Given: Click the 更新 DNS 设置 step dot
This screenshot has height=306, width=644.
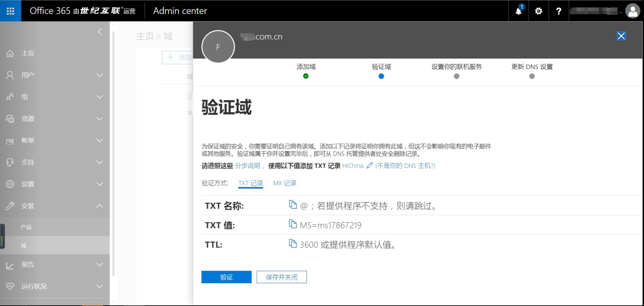Looking at the screenshot, I should click(x=532, y=76).
